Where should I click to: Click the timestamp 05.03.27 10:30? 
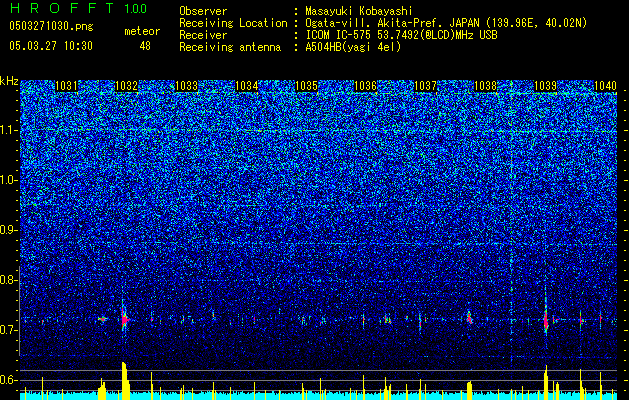pyautogui.click(x=51, y=46)
